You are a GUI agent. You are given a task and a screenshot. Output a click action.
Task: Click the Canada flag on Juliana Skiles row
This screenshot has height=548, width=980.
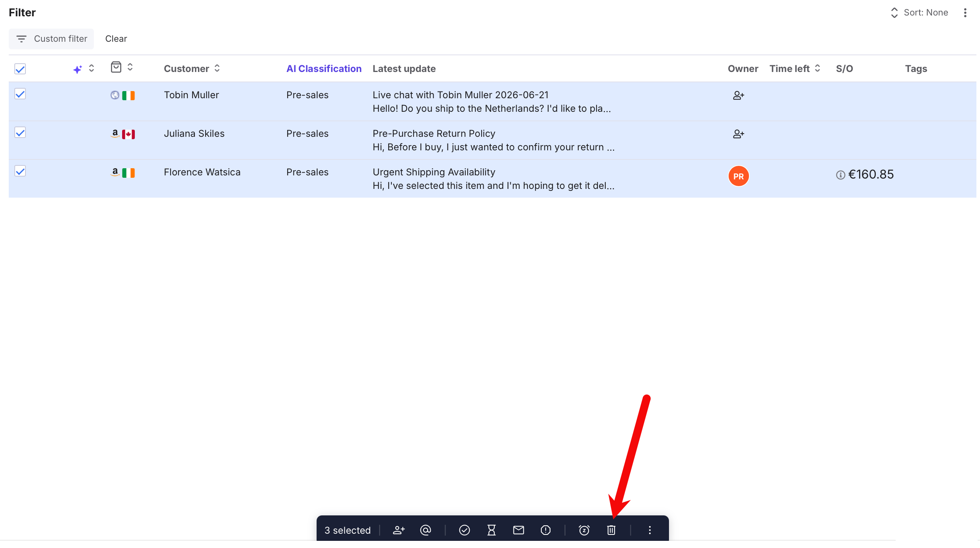coord(128,134)
